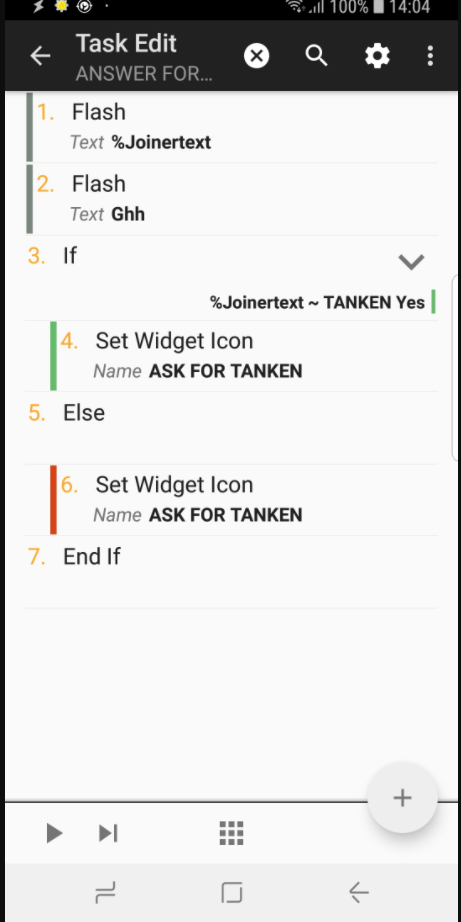Screen dimensions: 461x922
Task: Tap Android home navigation button
Action: [231, 893]
